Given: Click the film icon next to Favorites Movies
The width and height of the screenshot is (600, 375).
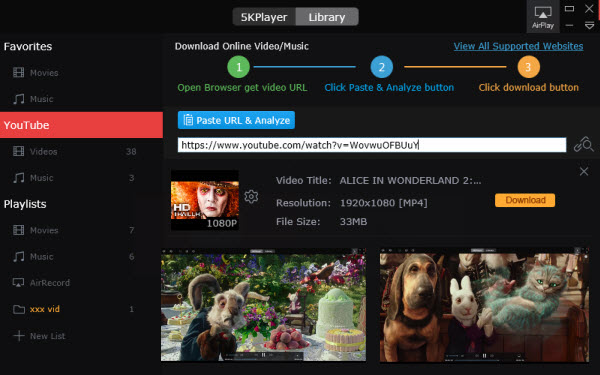Looking at the screenshot, I should pyautogui.click(x=18, y=72).
